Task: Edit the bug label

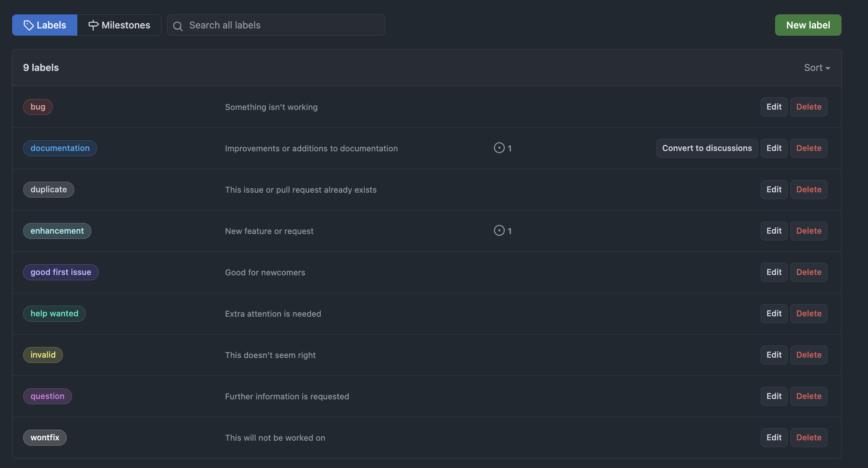Action: (x=774, y=107)
